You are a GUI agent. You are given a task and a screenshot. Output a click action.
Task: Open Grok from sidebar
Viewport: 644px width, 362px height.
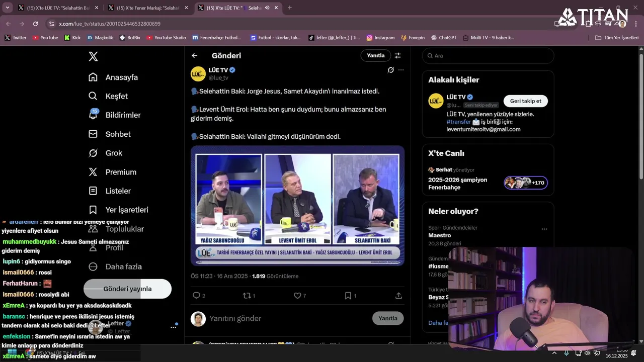click(106, 153)
